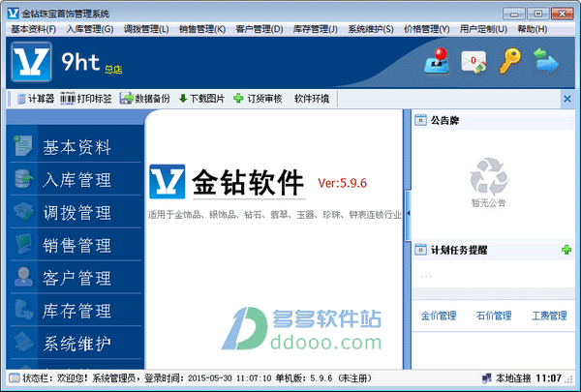Screen dimensions: 581x392
Task: Open the 计算器 calculator tool
Action: click(36, 99)
